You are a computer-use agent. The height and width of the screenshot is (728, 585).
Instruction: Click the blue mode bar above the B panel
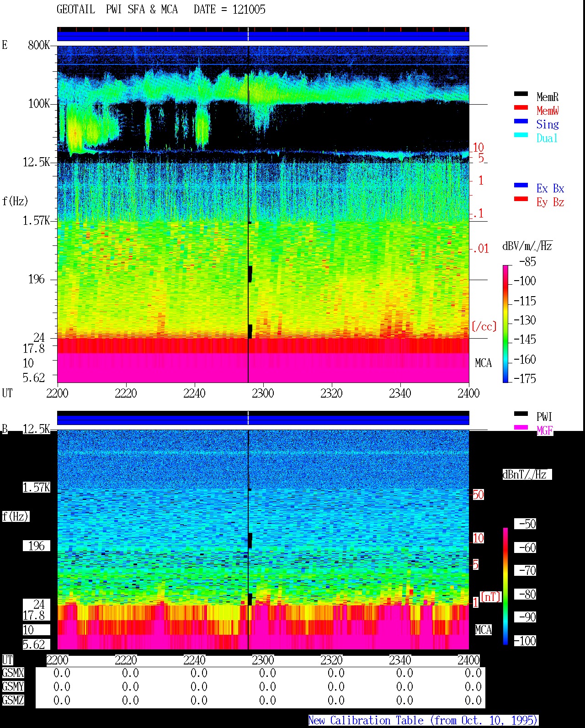pos(263,420)
